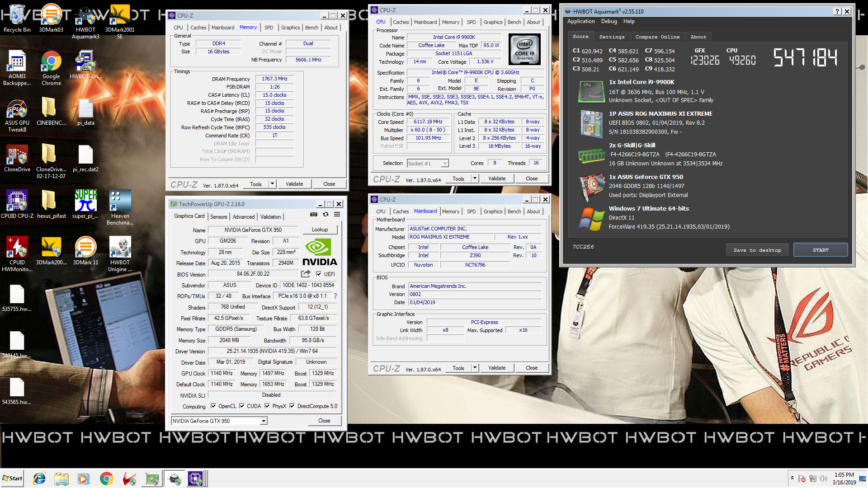Toggle the PhysX checkbox in GPU-Z
Screen dimensions: 868x488
(x=267, y=406)
